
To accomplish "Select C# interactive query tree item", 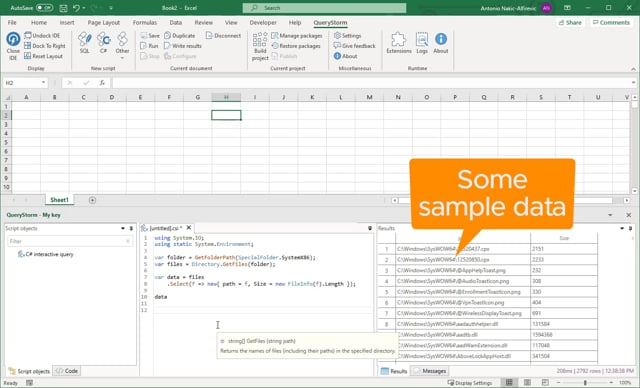I will click(x=45, y=254).
